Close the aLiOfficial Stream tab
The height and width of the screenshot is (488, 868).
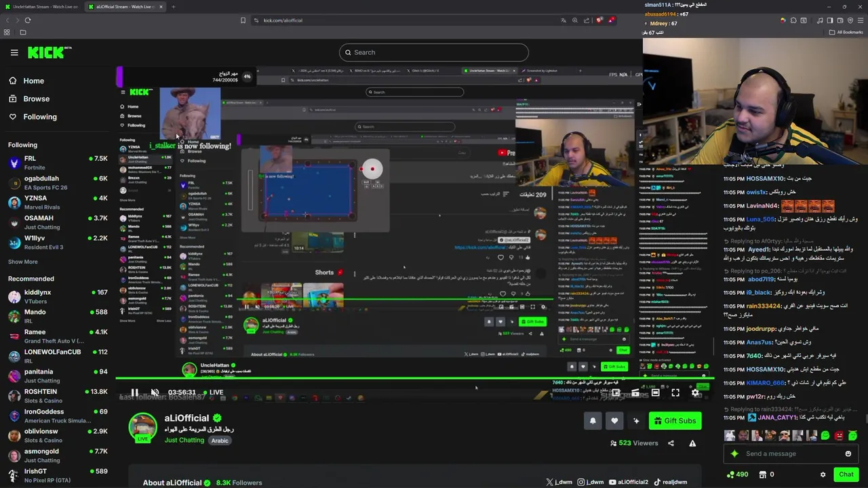pos(161,7)
